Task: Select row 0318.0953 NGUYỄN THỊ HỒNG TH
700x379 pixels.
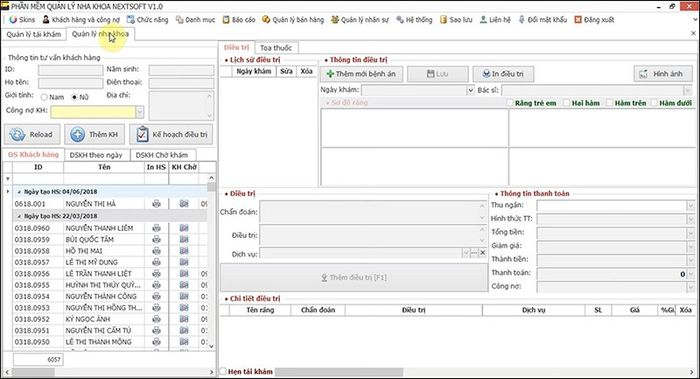Action: pos(110,308)
